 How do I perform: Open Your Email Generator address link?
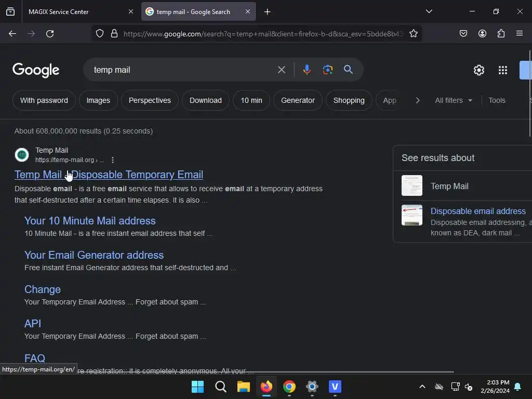tap(94, 255)
